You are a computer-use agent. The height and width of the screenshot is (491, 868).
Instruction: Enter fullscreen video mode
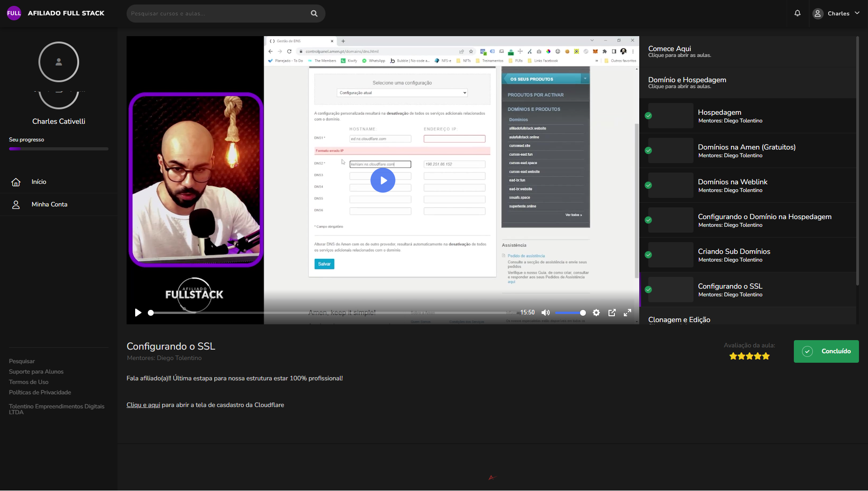[x=627, y=313]
